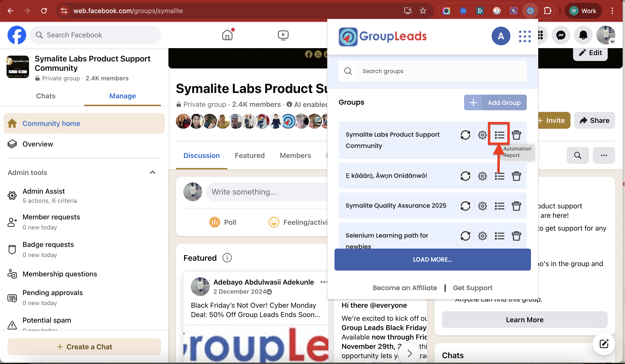Click the Invite button

pyautogui.click(x=554, y=120)
